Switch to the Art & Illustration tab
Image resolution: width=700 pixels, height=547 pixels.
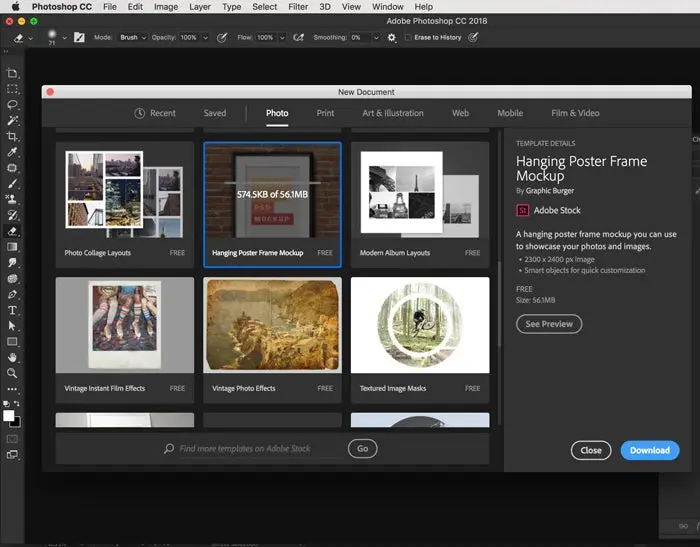(392, 113)
